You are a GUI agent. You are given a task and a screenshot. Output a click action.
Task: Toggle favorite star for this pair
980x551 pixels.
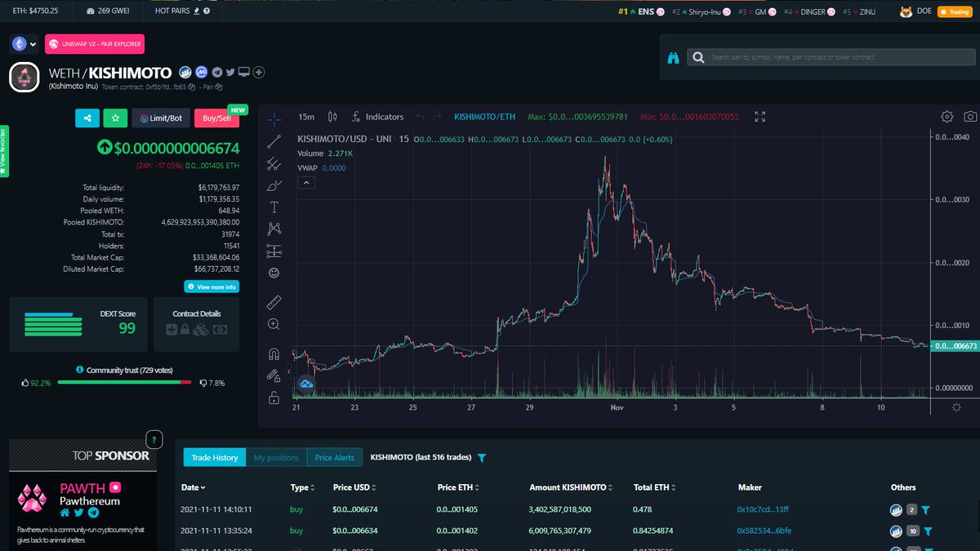[116, 118]
